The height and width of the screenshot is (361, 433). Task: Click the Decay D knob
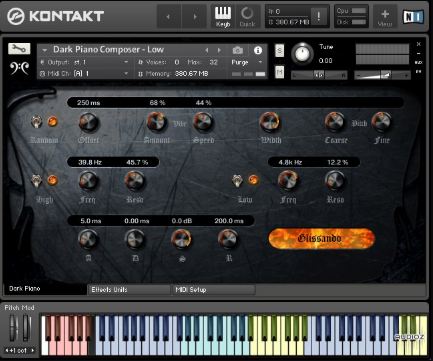pos(135,239)
